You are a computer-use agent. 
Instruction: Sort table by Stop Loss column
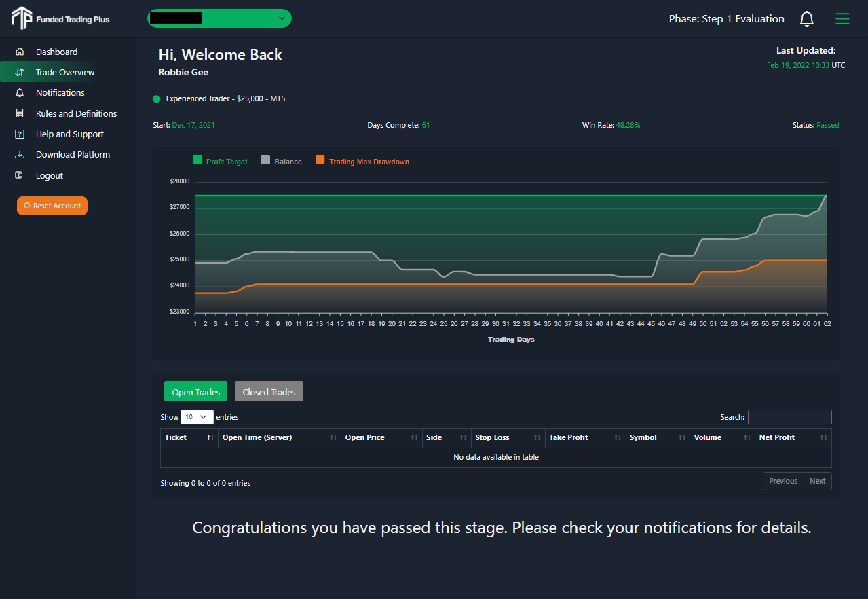click(x=508, y=437)
